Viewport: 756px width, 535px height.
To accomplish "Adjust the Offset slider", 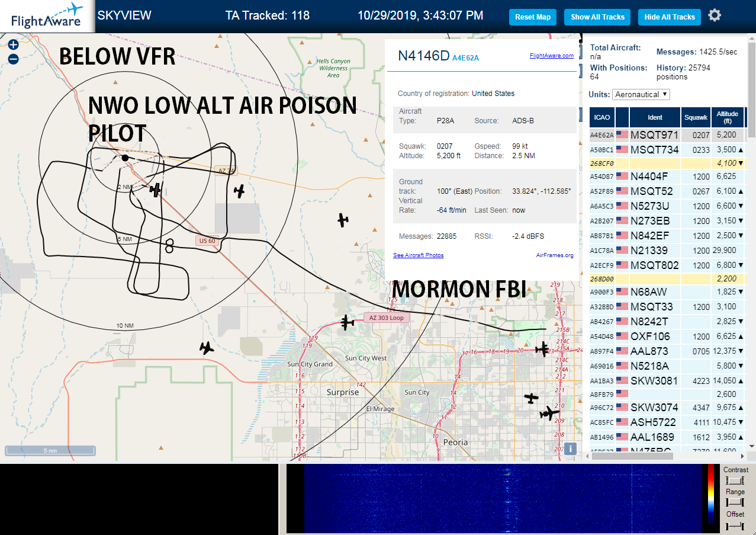I will 736,525.
